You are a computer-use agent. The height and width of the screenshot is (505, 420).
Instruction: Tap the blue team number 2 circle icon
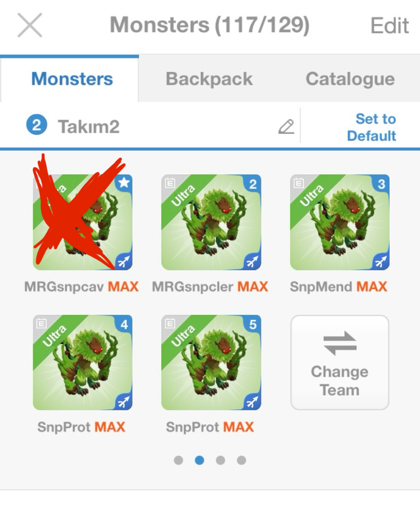point(37,125)
